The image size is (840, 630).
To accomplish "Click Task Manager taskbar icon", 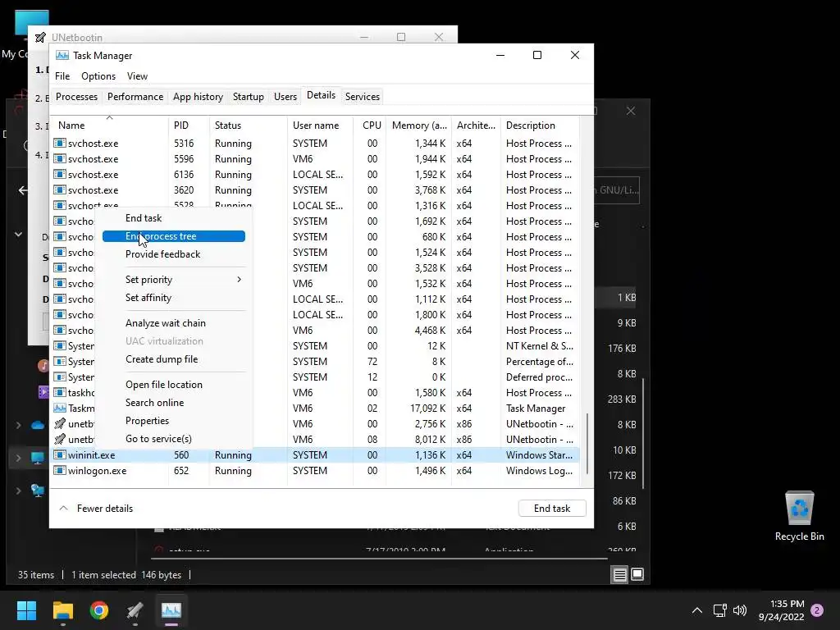I will pyautogui.click(x=171, y=610).
